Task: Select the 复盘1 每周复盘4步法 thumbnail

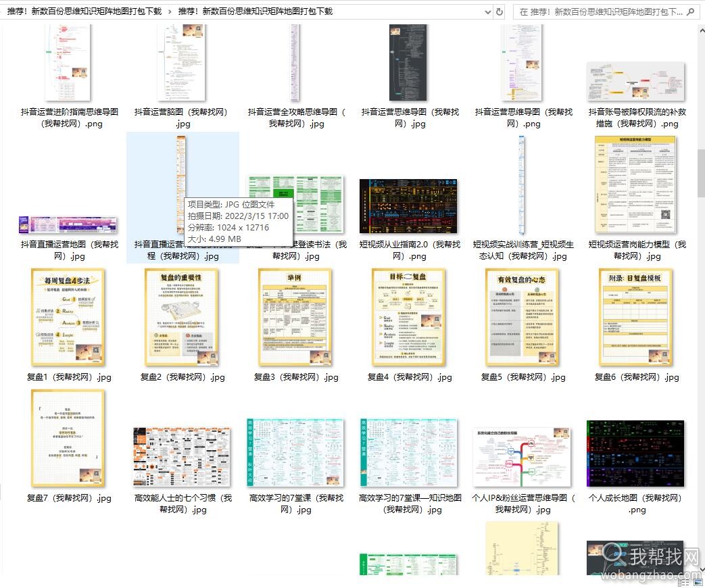Action: click(x=68, y=318)
